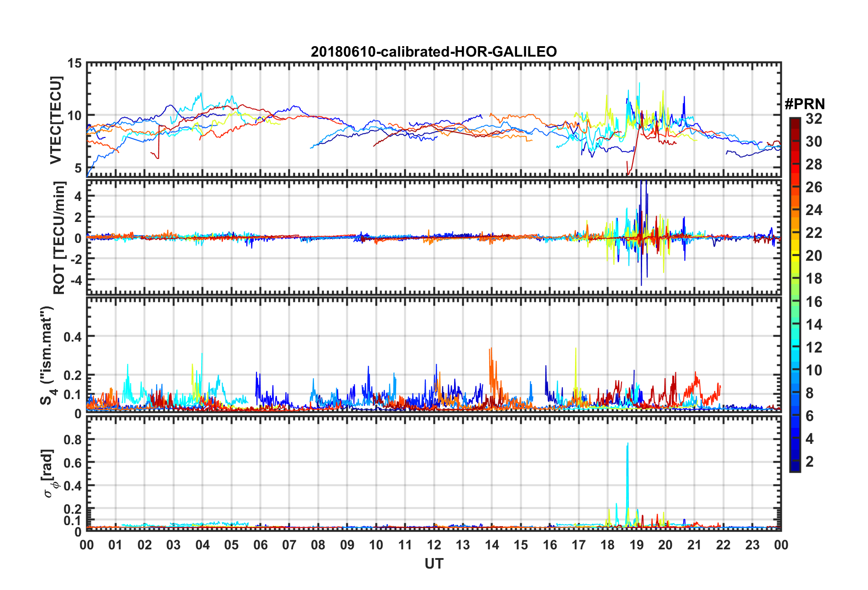Click colorbar tick label 20
The image size is (868, 590).
tap(814, 256)
